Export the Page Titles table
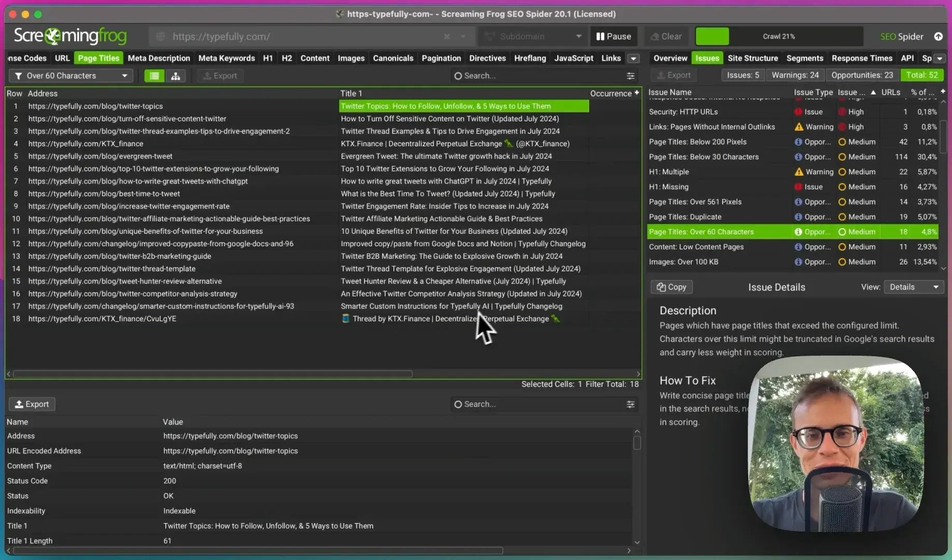 [x=220, y=76]
